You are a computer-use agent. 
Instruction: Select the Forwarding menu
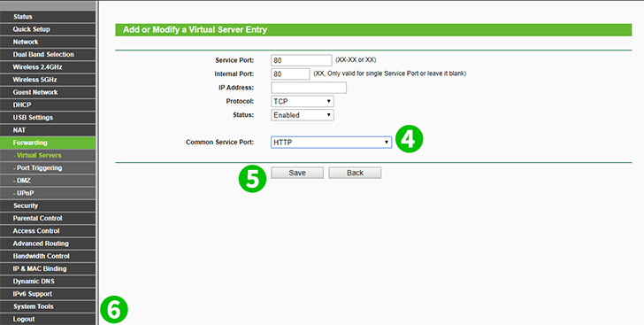click(48, 143)
